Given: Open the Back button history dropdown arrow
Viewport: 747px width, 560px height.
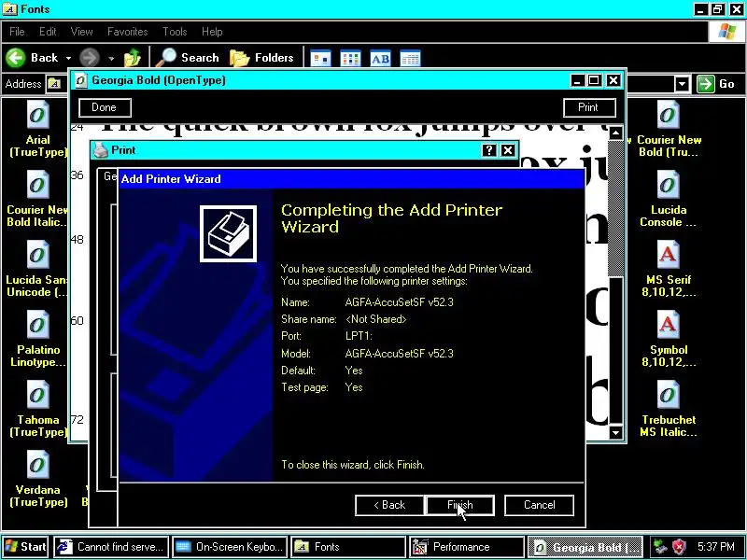Looking at the screenshot, I should 68,58.
